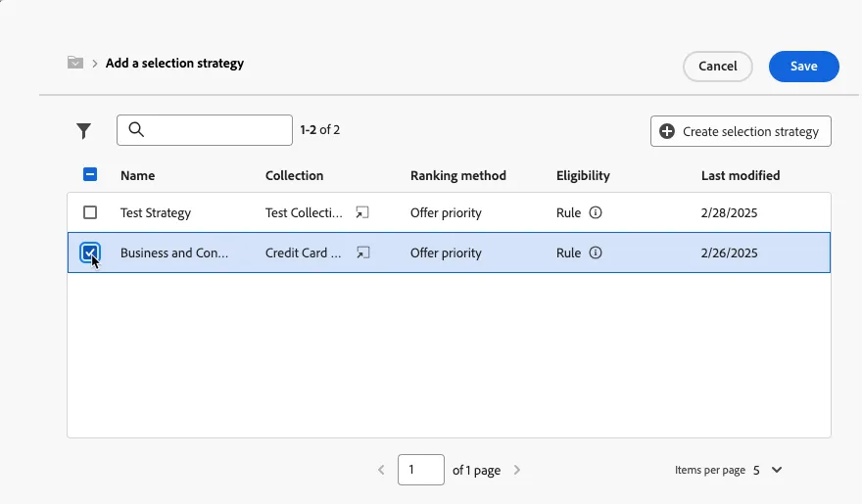Viewport: 862px width, 504px height.
Task: Uncheck the Business and Con... checkbox
Action: click(x=90, y=252)
